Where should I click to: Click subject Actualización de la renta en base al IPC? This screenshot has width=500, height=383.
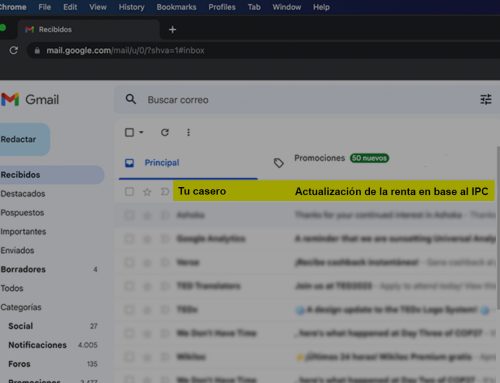pos(391,192)
